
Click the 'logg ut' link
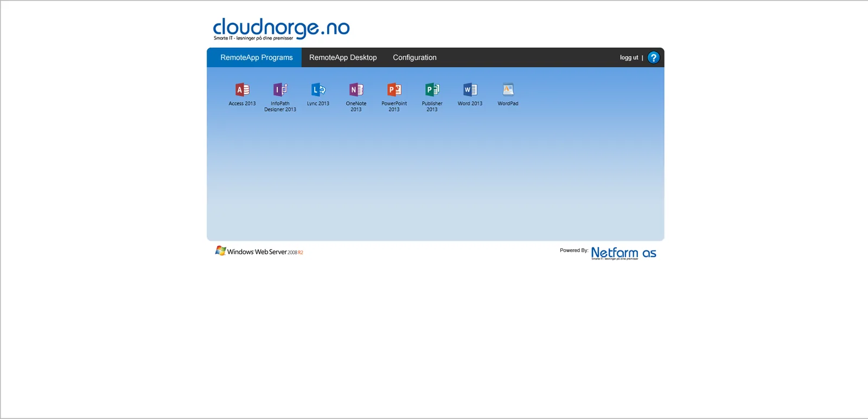tap(629, 57)
